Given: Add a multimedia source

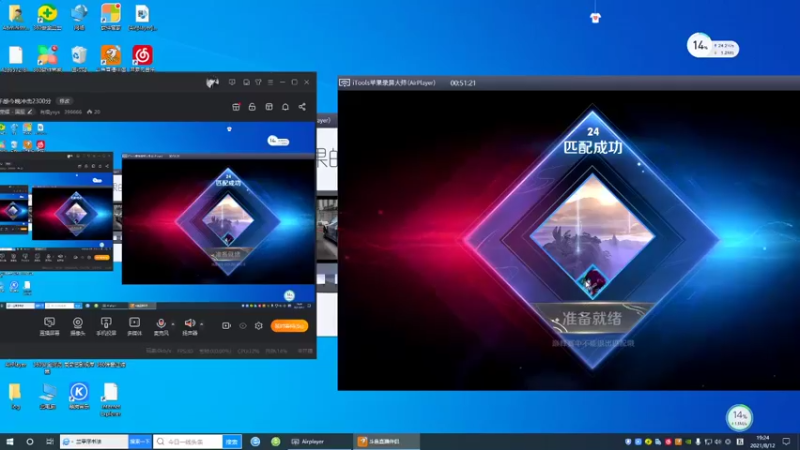Looking at the screenshot, I should pyautogui.click(x=134, y=326).
